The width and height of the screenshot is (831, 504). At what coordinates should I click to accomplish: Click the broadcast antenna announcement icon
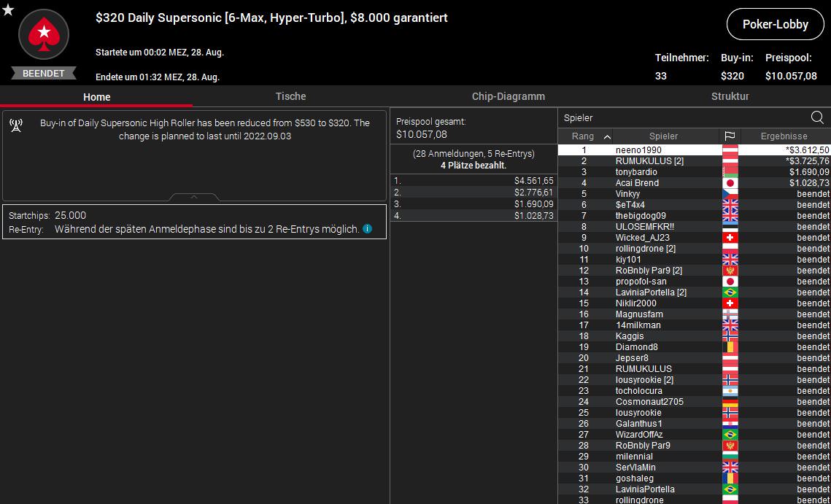16,125
